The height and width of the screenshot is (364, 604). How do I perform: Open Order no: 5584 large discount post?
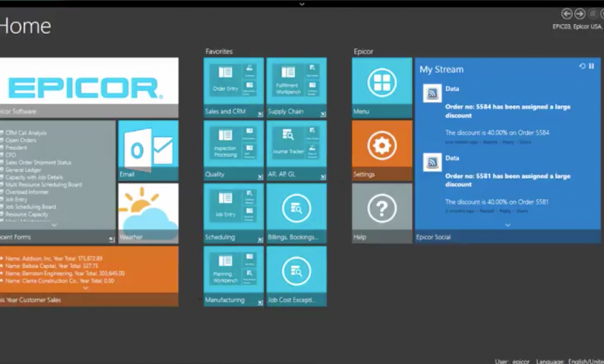tap(508, 111)
